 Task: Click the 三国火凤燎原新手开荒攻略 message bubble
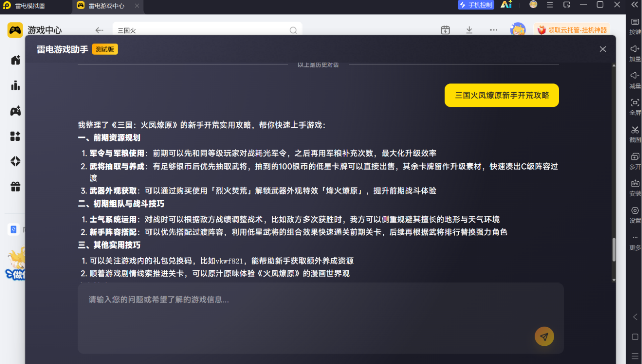coord(502,95)
